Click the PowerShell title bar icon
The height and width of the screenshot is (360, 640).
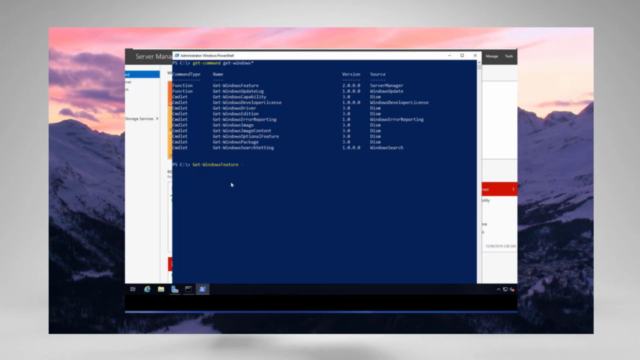[177, 56]
